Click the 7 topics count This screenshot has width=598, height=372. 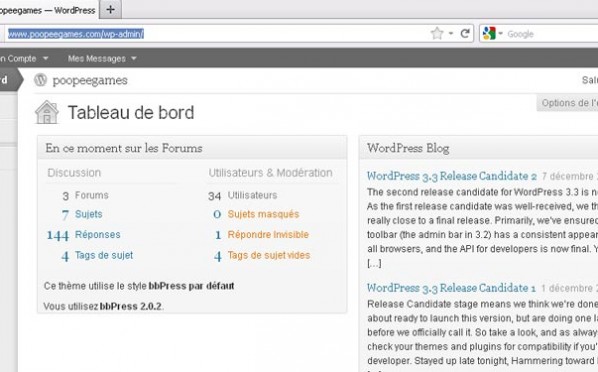tap(65, 215)
